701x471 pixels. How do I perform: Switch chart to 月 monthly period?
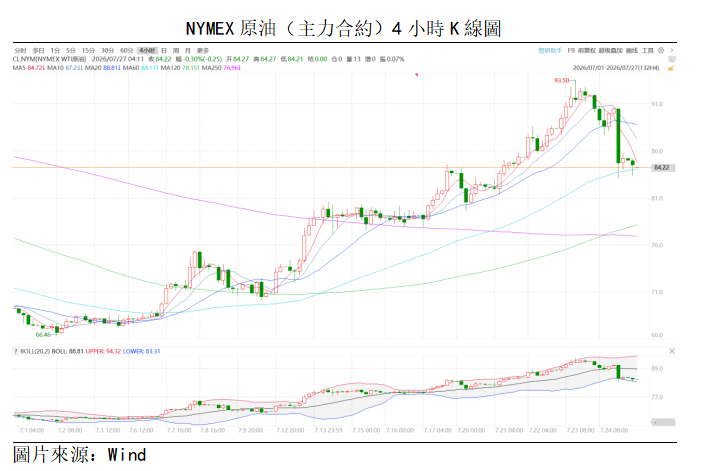pyautogui.click(x=188, y=50)
